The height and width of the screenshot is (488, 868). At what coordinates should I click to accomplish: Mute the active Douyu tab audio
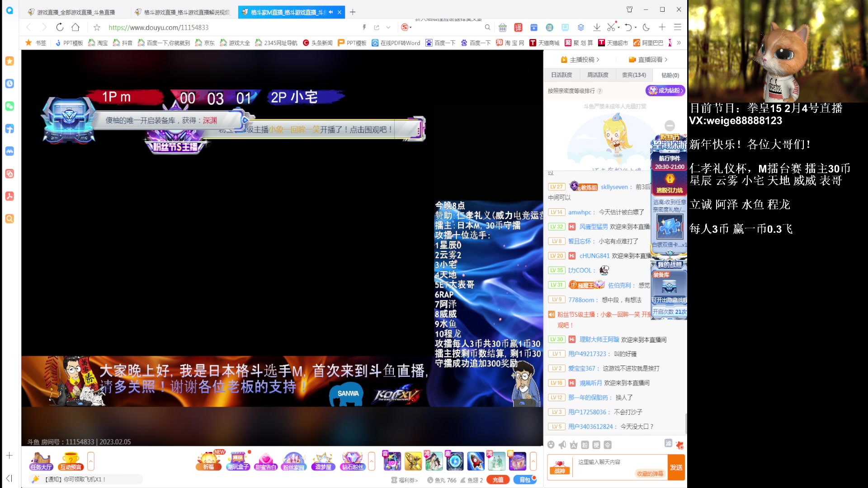pyautogui.click(x=330, y=12)
